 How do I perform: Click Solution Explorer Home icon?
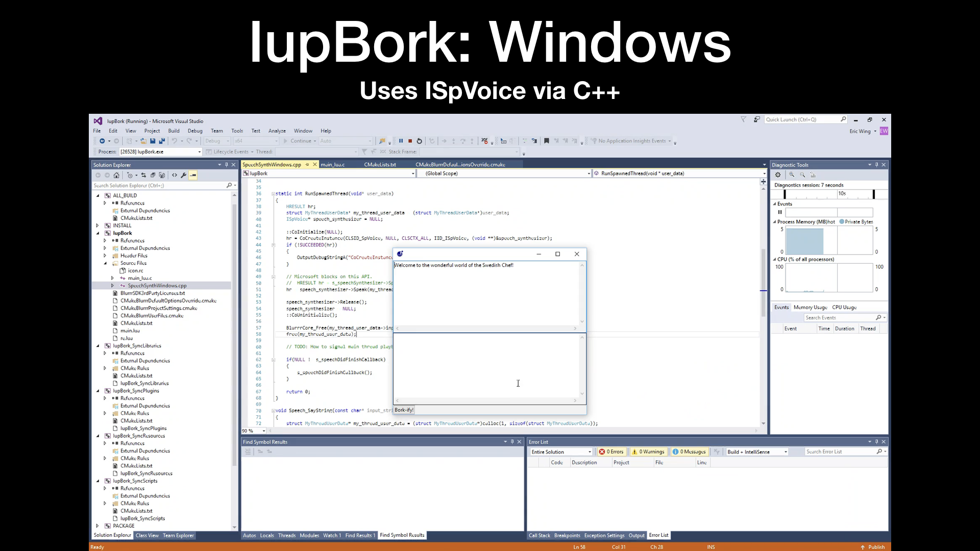point(116,176)
